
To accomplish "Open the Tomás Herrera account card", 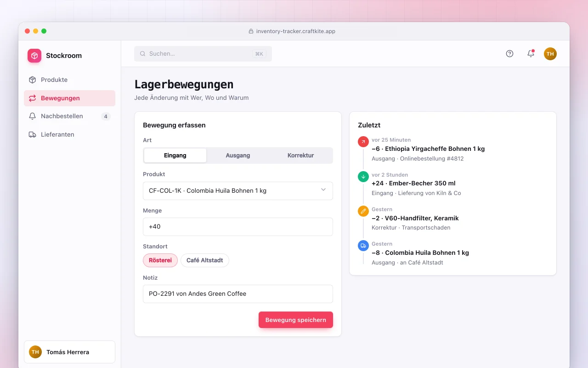I will (x=69, y=352).
